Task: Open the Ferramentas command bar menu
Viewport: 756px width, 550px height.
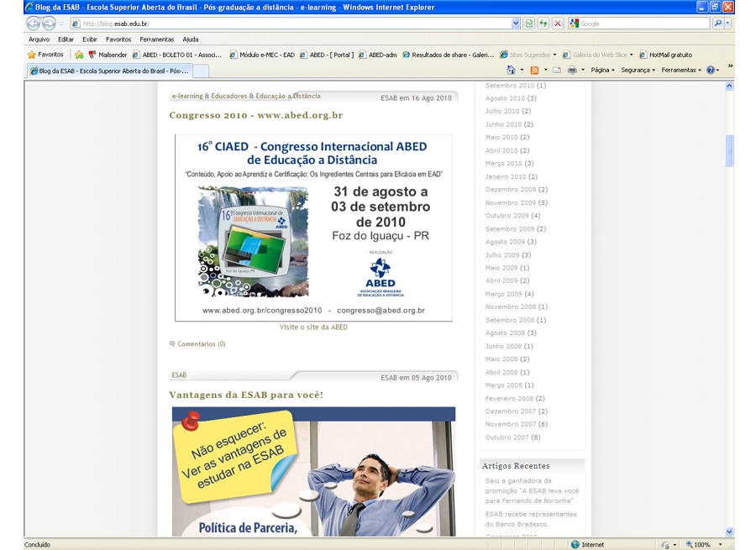Action: (x=680, y=70)
